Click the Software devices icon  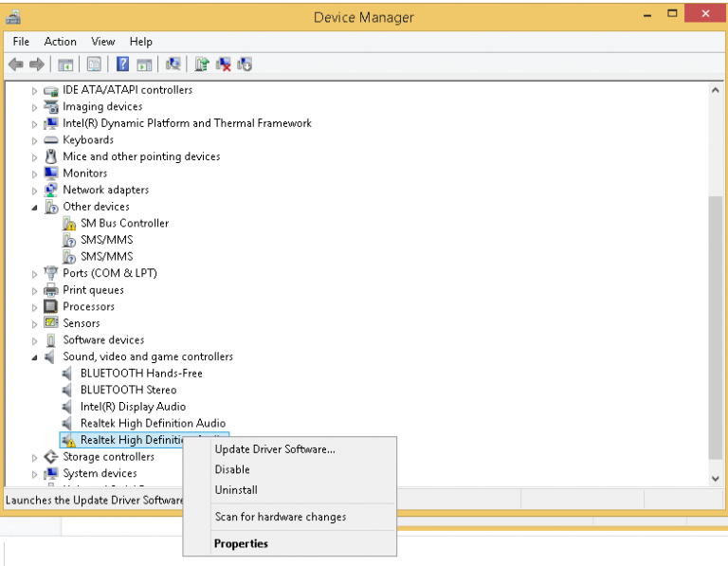pos(51,339)
